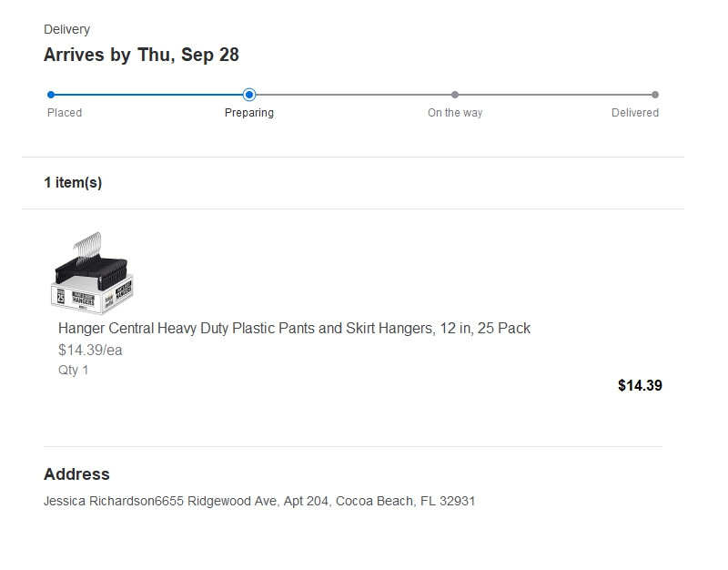This screenshot has height=570, width=728.
Task: Click the Delivered step dot
Action: tap(655, 94)
